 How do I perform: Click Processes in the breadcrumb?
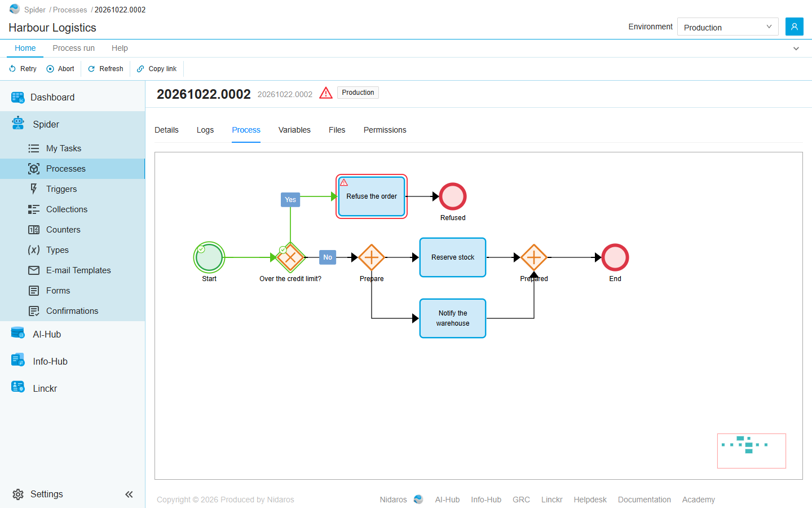pos(70,10)
